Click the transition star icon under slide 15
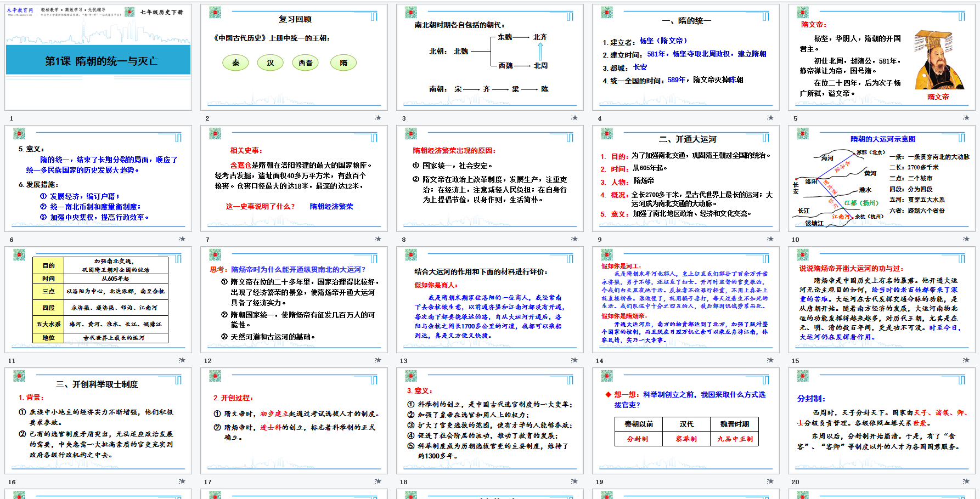The width and height of the screenshot is (980, 499). tap(966, 360)
